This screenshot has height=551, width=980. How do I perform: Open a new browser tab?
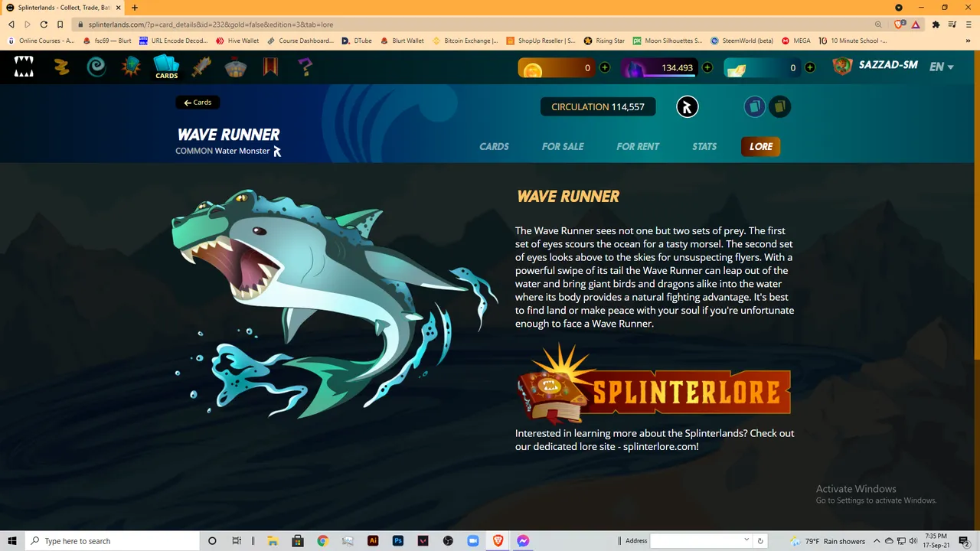[x=135, y=8]
